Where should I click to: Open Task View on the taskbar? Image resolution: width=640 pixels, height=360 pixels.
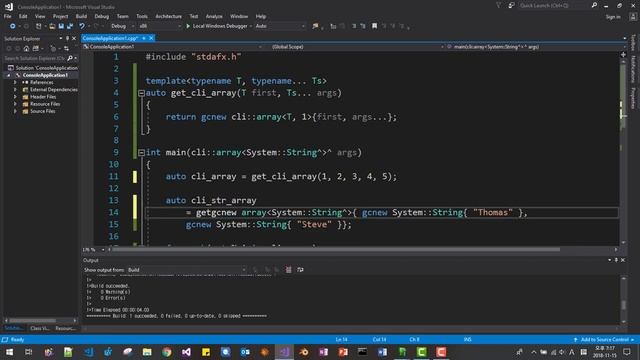click(x=29, y=352)
